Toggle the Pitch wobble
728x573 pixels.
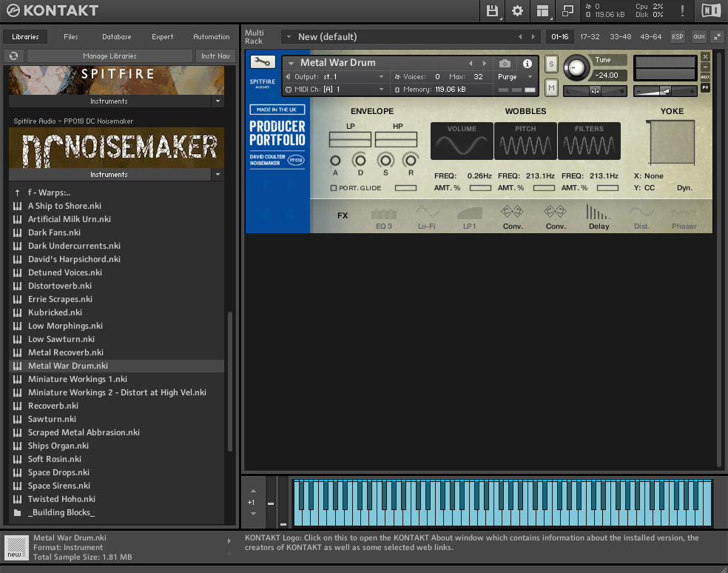[x=525, y=141]
